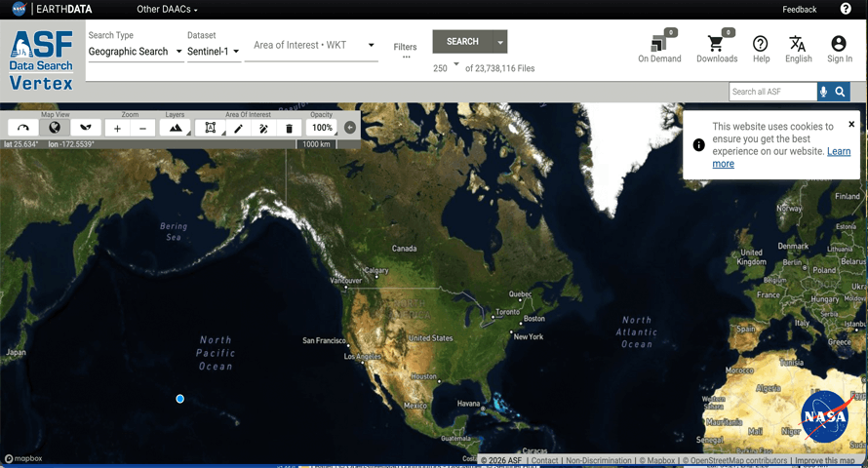The height and width of the screenshot is (468, 868).
Task: Choose the bounding box drawing tool
Action: point(211,129)
